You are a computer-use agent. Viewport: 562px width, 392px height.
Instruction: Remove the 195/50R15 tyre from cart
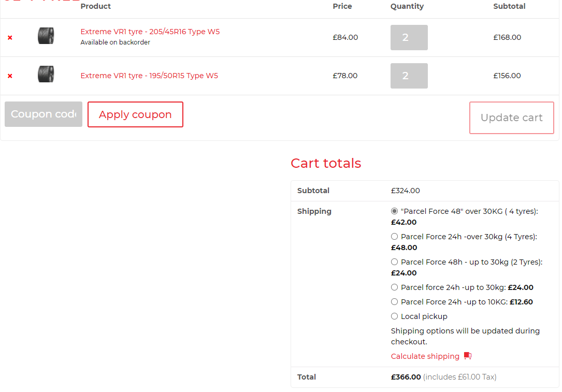click(x=10, y=76)
